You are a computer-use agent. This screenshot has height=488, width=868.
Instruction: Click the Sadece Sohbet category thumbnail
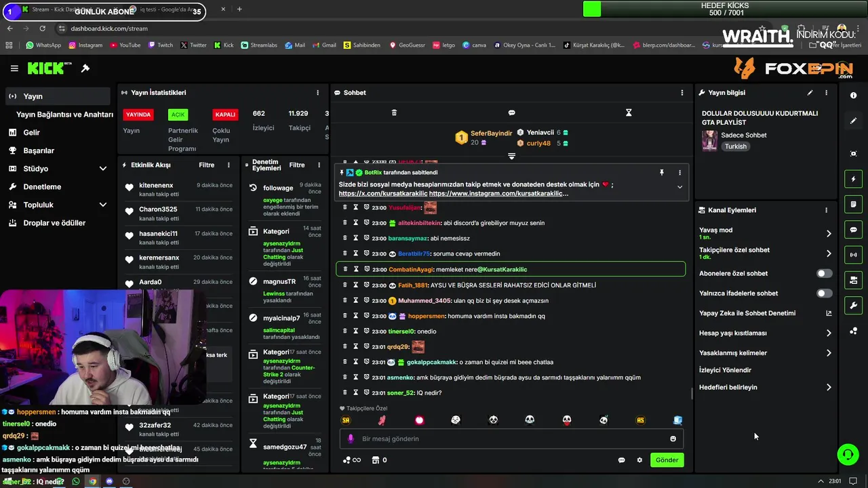click(710, 141)
